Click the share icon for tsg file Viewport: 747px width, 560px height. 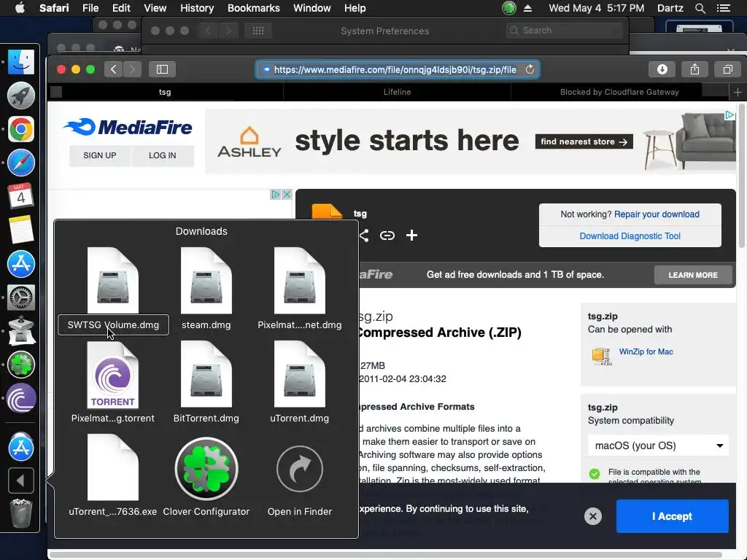coord(364,236)
